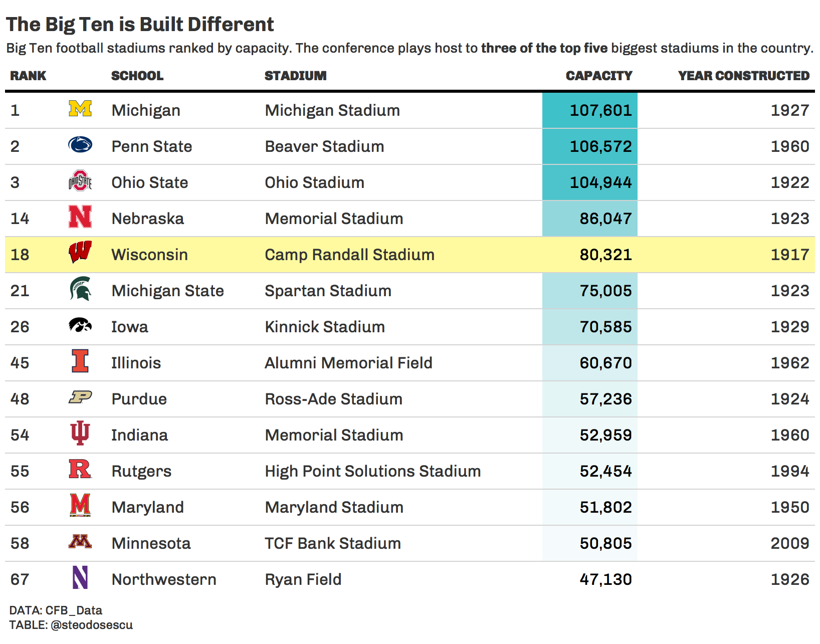Click the Rutgers R logo

[80, 469]
